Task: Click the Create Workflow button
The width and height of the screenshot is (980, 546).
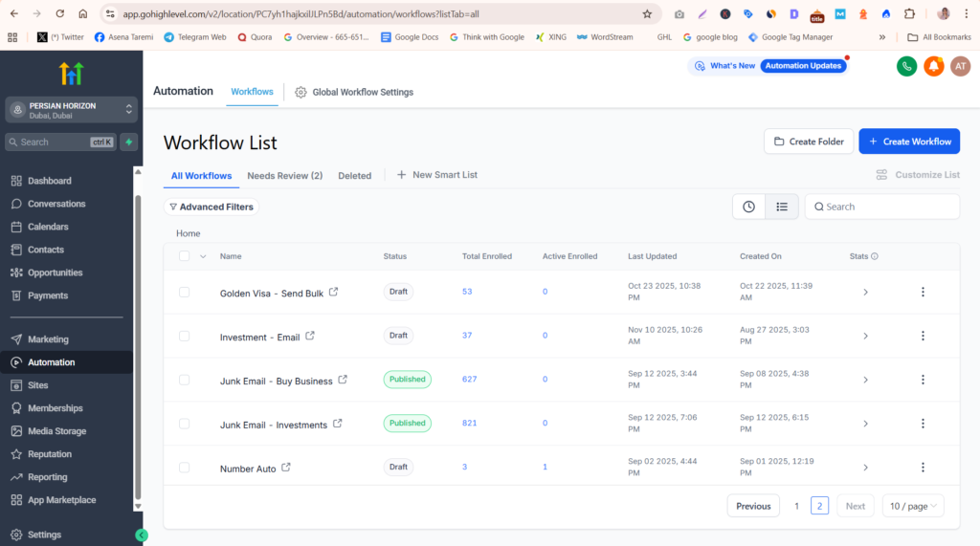Action: tap(909, 142)
